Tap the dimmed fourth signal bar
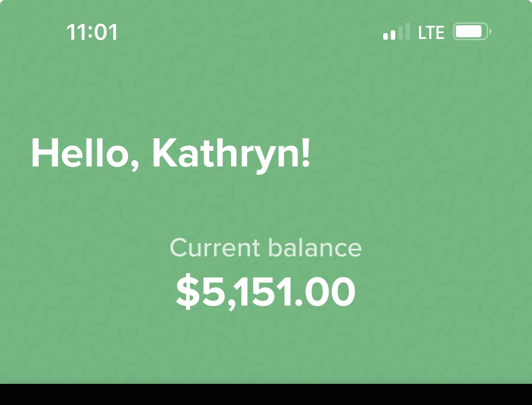 pos(407,31)
